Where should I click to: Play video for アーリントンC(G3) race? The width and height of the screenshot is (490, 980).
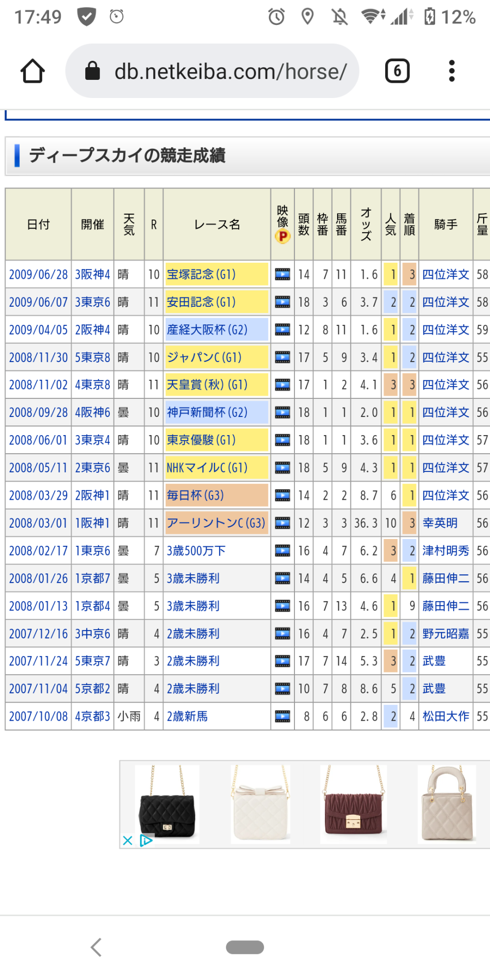click(x=283, y=523)
